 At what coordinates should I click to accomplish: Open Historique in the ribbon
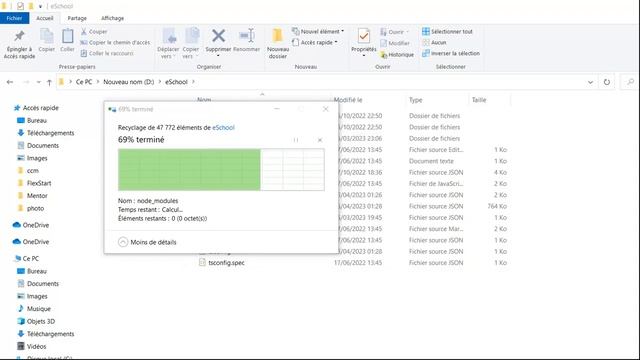click(x=397, y=54)
